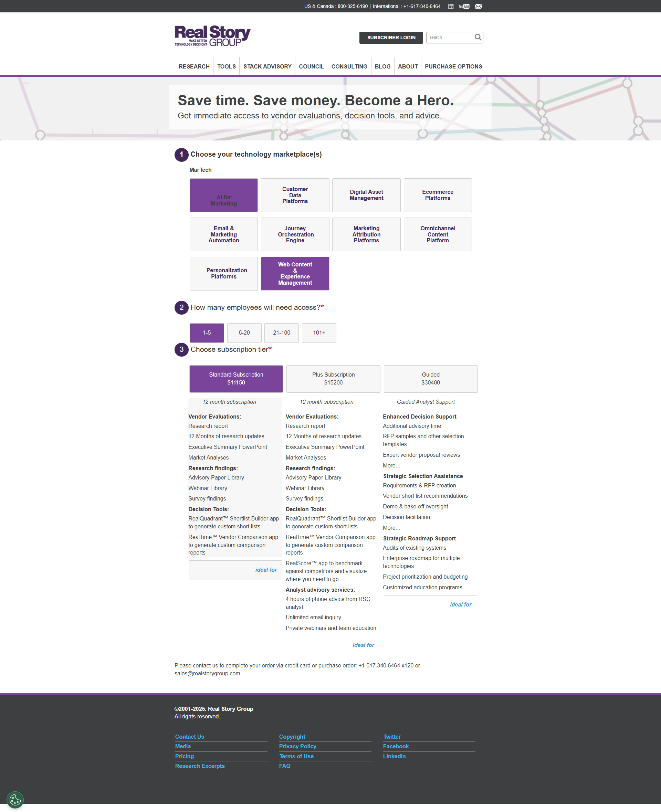Expand 'ideal for' under Standard Subscription
The width and height of the screenshot is (661, 812).
(266, 570)
